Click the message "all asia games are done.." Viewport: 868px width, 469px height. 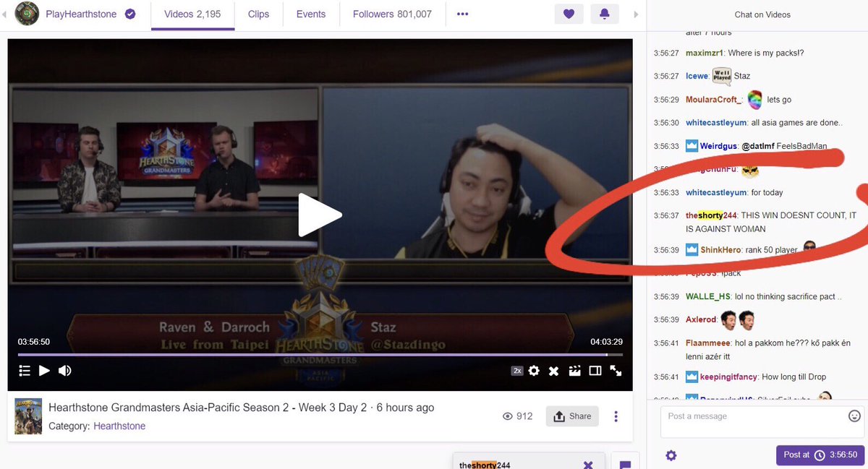[x=797, y=123]
